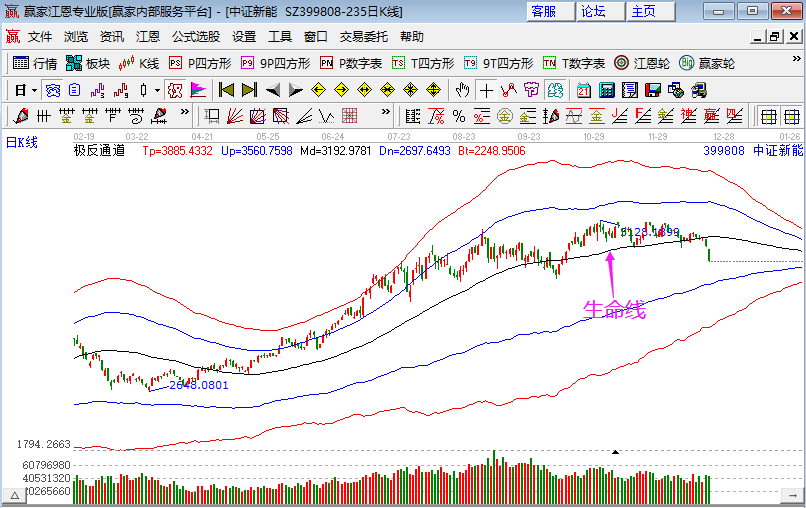The image size is (806, 508).
Task: Open the 江恩 menu
Action: pyautogui.click(x=148, y=37)
